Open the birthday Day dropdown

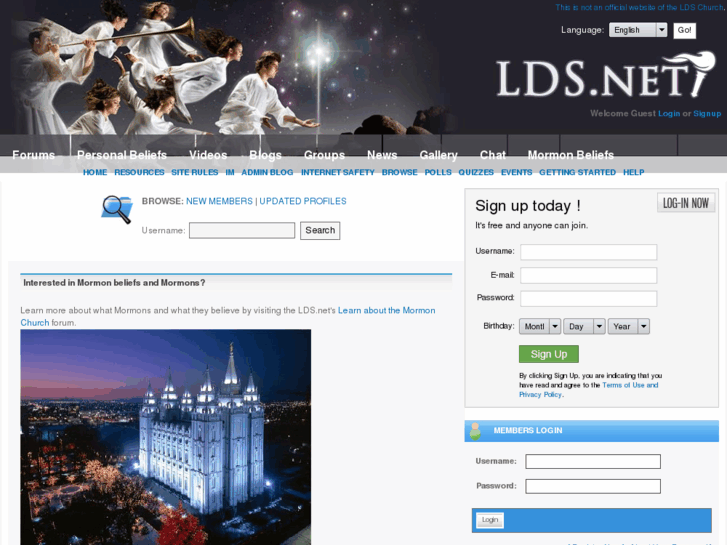(x=584, y=327)
